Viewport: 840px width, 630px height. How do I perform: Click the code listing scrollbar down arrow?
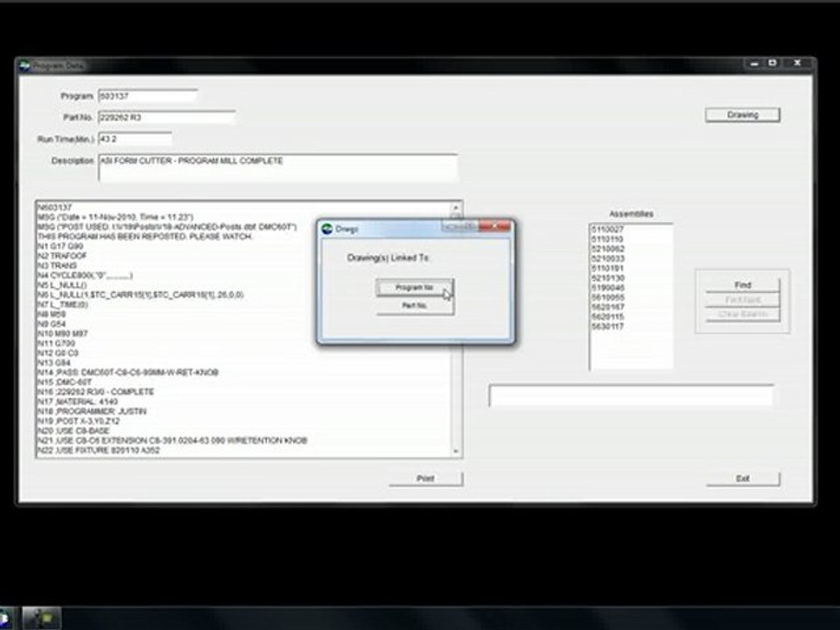click(x=456, y=451)
